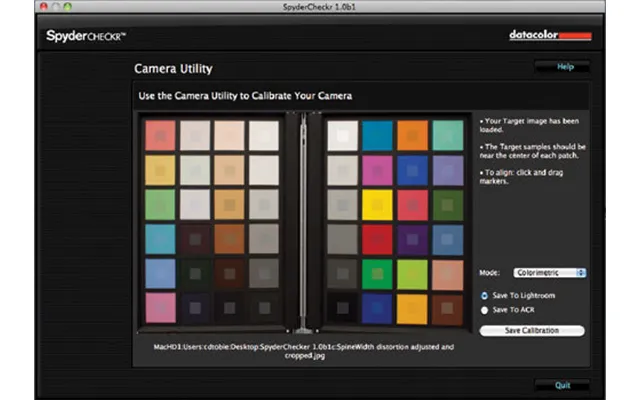
Task: Click the lime green patch on the right panel
Action: coord(412,275)
